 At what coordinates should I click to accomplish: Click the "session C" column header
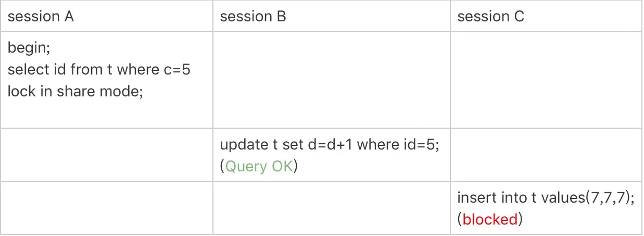pyautogui.click(x=490, y=17)
